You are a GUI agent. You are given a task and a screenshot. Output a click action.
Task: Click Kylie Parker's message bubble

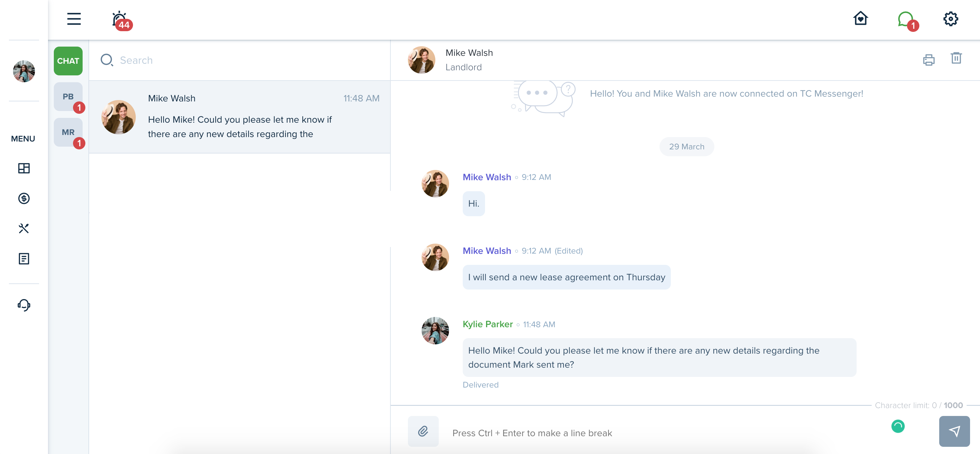(659, 357)
